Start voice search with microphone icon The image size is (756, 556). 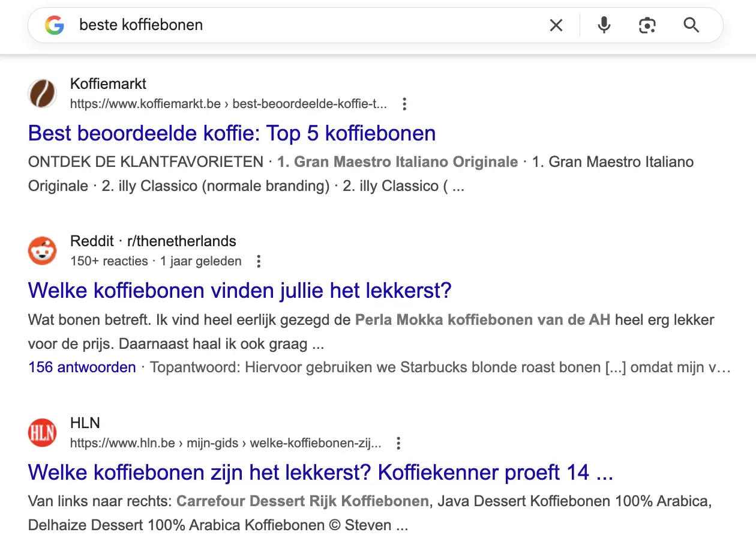coord(604,25)
